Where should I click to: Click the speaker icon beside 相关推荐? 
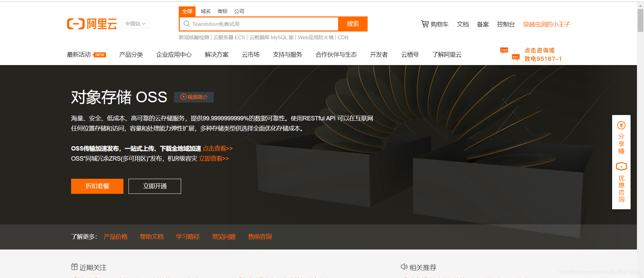[404, 267]
